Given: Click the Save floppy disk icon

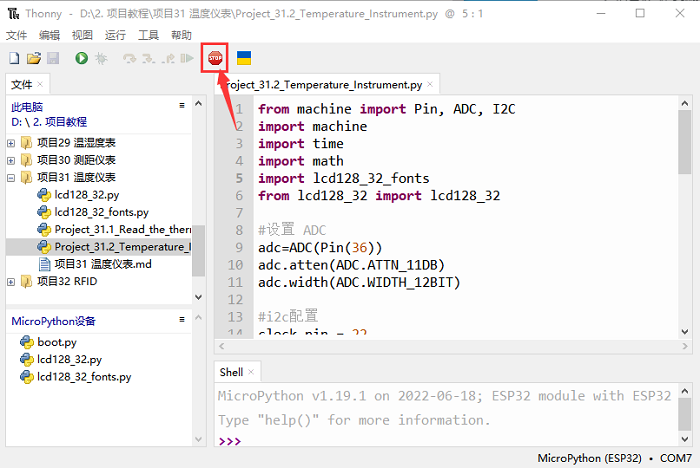Looking at the screenshot, I should coord(52,59).
